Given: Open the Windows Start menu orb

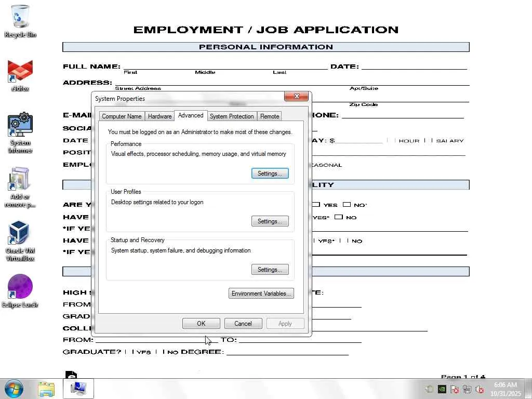Looking at the screenshot, I should pos(14,389).
